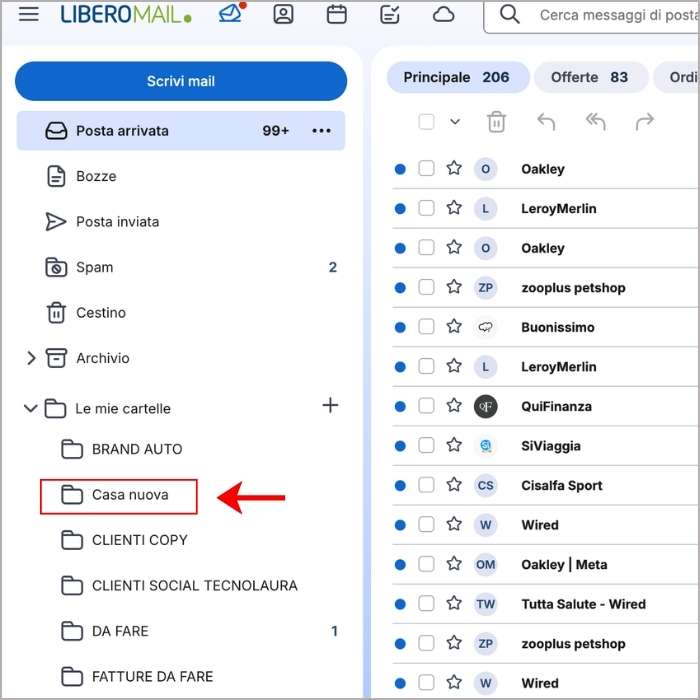
Task: Open the FATTURE DA FARE folder
Action: click(x=181, y=677)
